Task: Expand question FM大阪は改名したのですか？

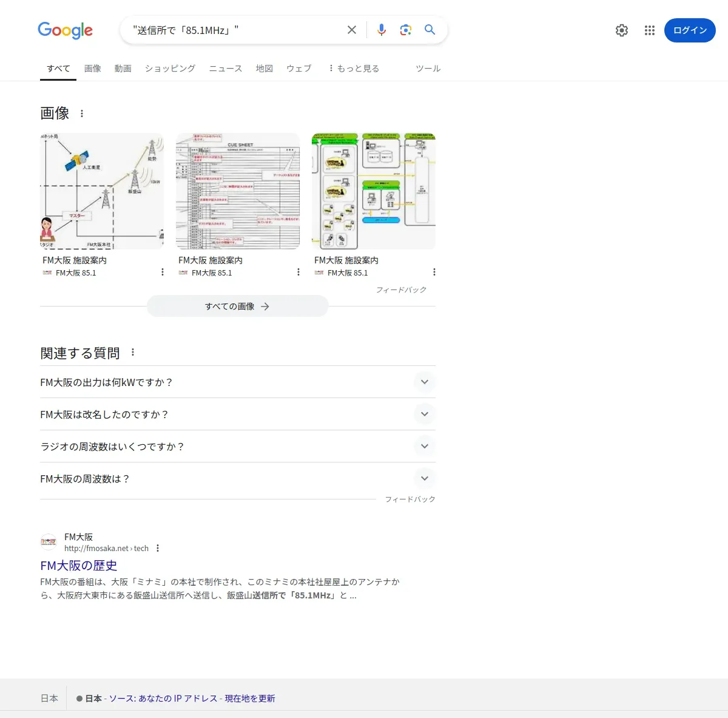Action: pyautogui.click(x=238, y=415)
